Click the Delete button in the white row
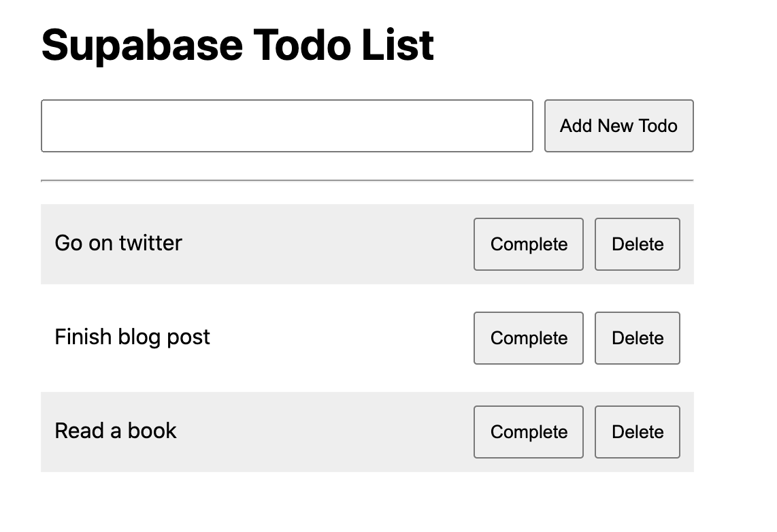 coord(637,338)
